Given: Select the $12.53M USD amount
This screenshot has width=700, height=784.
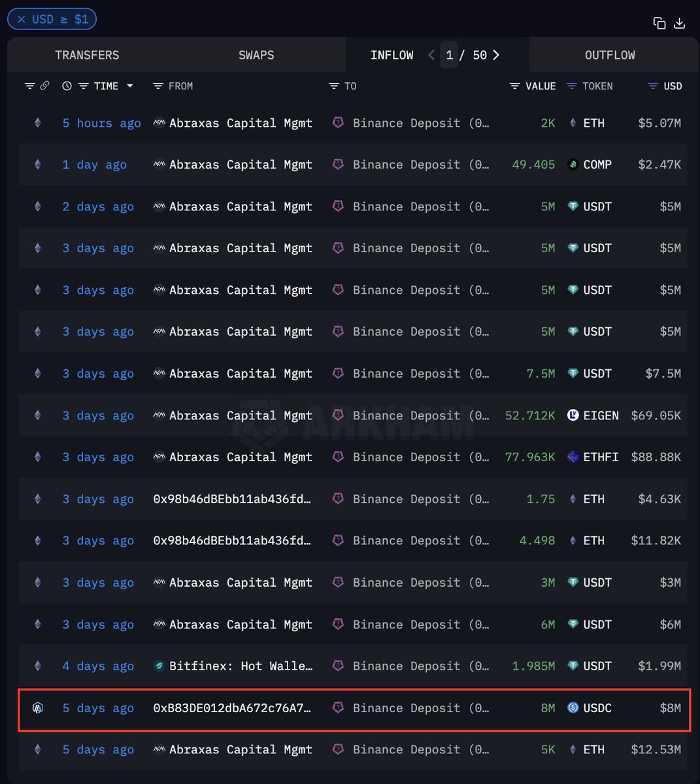Looking at the screenshot, I should pos(656,750).
